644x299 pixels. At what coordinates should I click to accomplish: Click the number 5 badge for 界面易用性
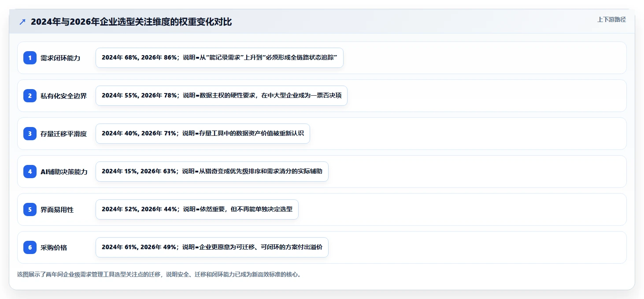point(30,209)
